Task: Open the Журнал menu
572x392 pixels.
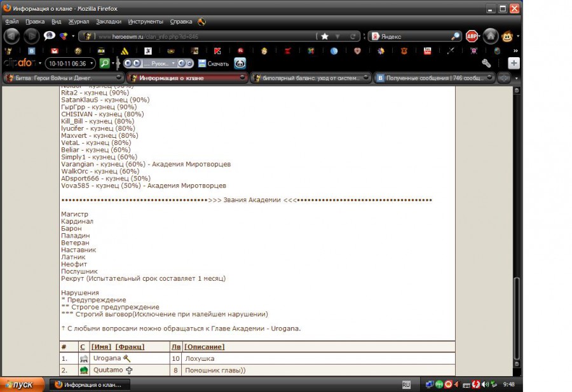Action: click(x=79, y=22)
